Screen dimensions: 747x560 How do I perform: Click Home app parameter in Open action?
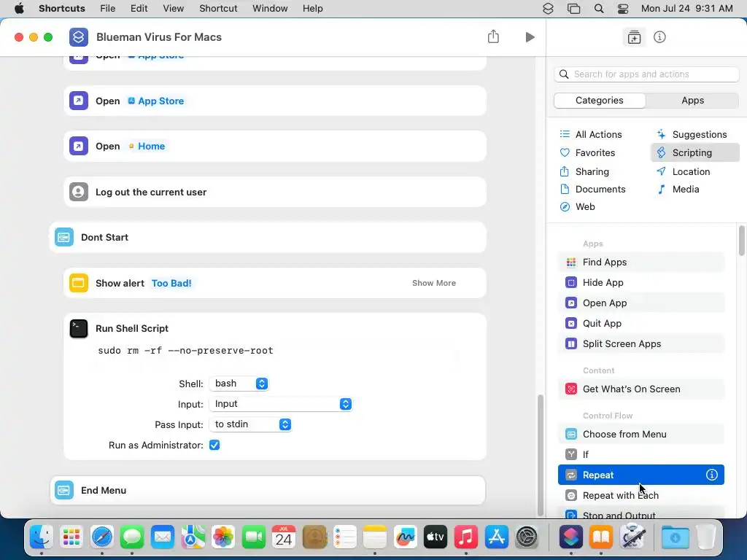[x=147, y=146]
